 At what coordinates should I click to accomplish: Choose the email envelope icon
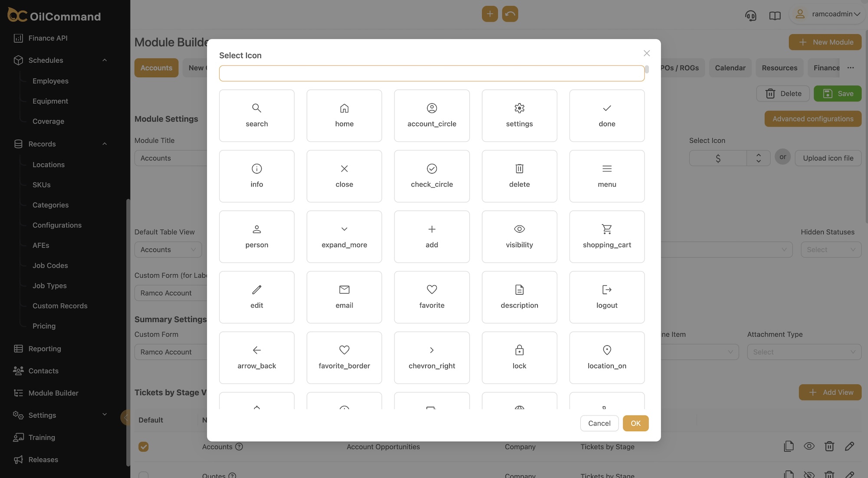[344, 297]
